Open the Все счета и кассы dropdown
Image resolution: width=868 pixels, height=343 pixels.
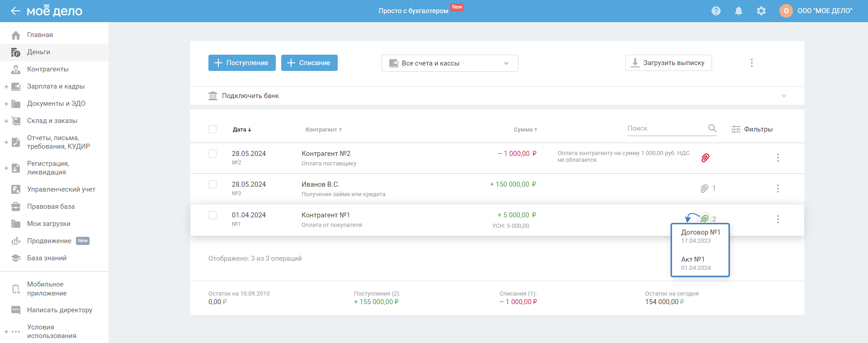click(x=450, y=63)
